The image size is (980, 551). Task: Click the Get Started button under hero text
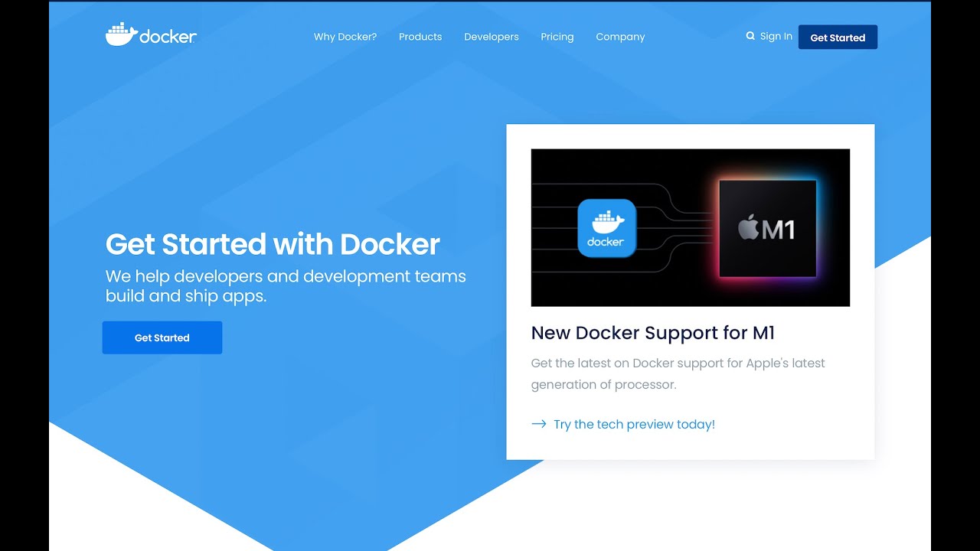pyautogui.click(x=162, y=337)
